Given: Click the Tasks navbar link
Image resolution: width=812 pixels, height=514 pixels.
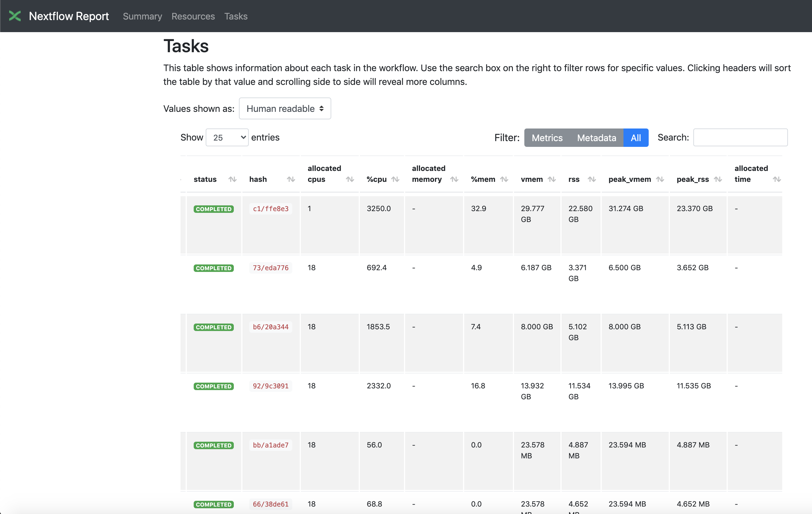Looking at the screenshot, I should click(236, 16).
